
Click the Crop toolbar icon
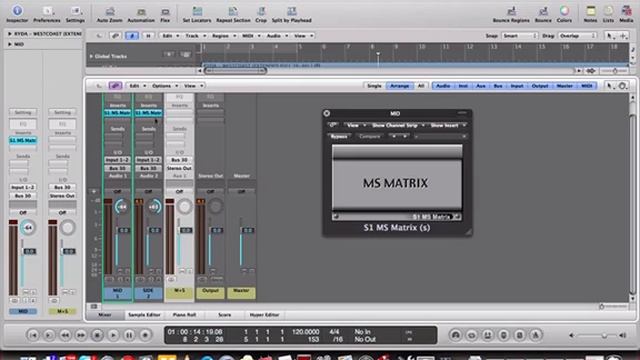pyautogui.click(x=261, y=14)
